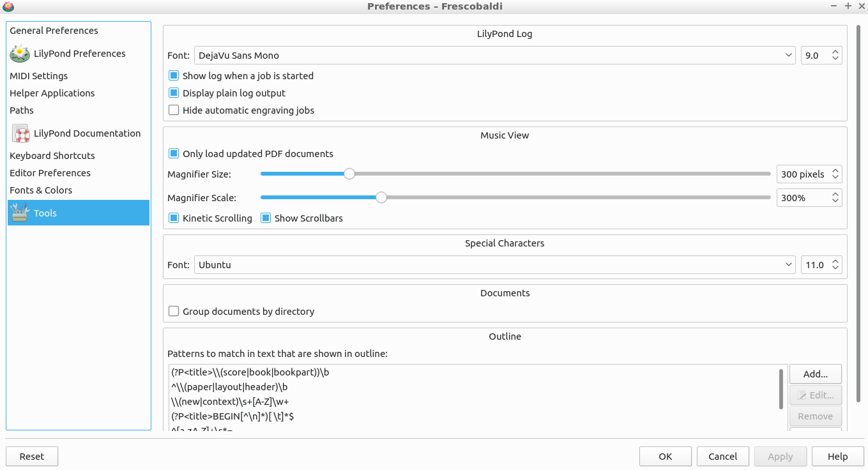This screenshot has height=470, width=868.
Task: Open the LilyPond Log font dropdown
Action: coord(494,56)
